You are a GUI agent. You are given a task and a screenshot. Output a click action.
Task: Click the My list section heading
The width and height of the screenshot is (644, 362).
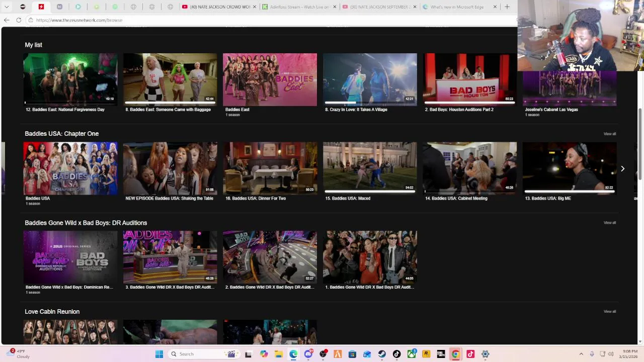33,45
